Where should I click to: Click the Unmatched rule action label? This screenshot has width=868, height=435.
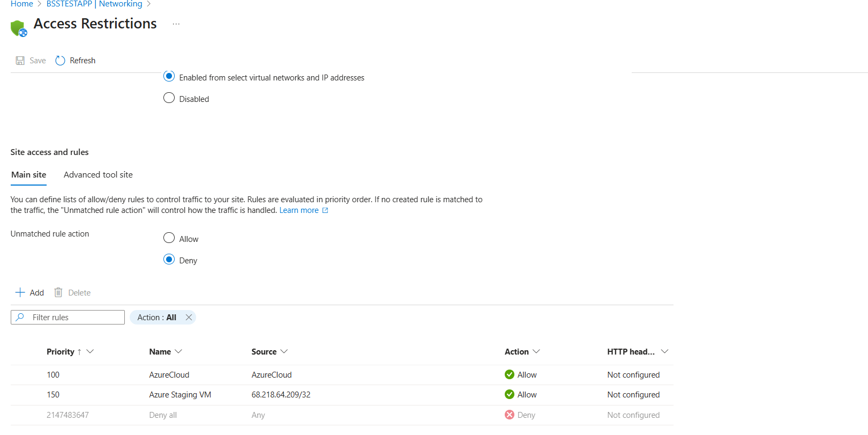(50, 234)
